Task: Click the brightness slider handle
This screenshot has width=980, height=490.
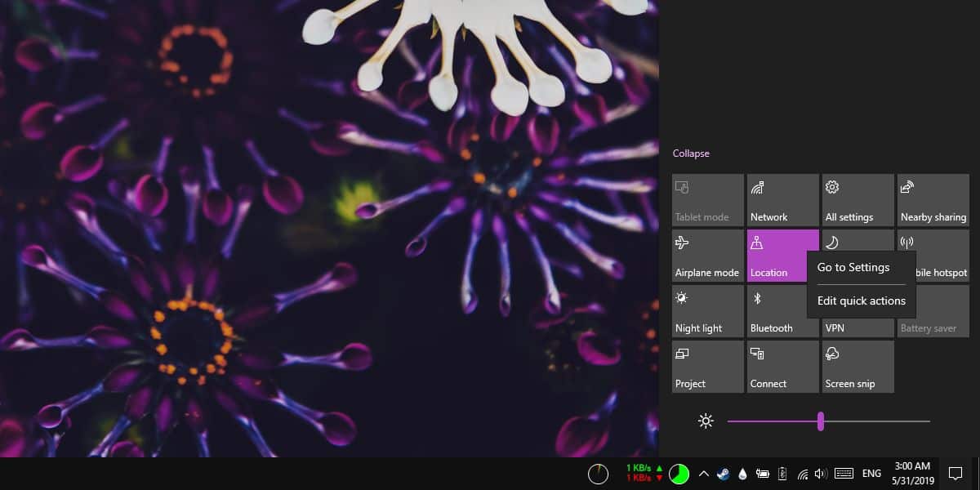Action: click(821, 421)
